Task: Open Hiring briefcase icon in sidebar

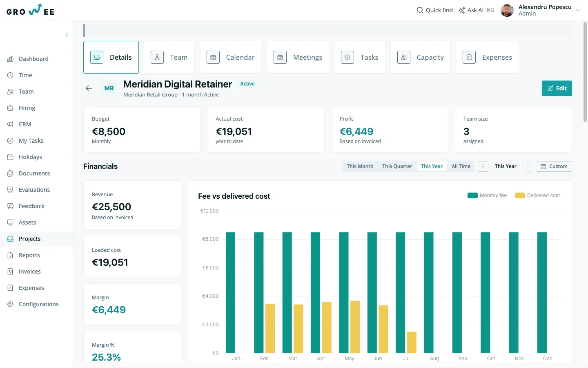Action: click(10, 108)
